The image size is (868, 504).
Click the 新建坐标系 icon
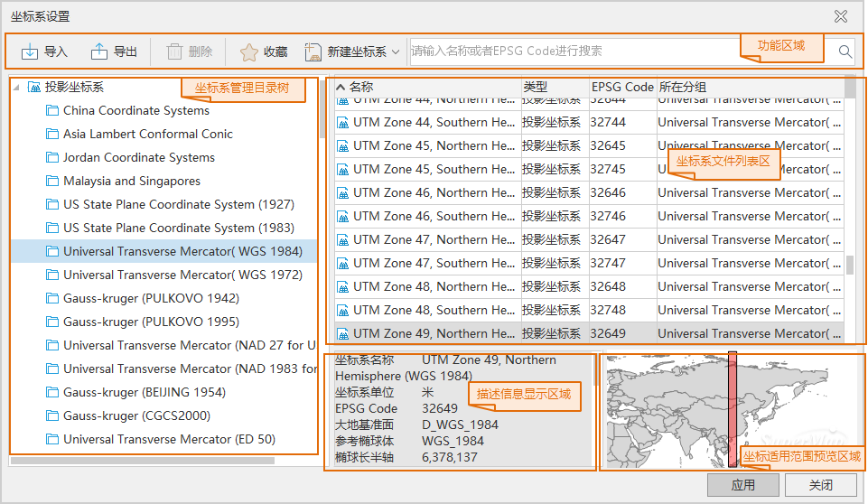[x=313, y=51]
